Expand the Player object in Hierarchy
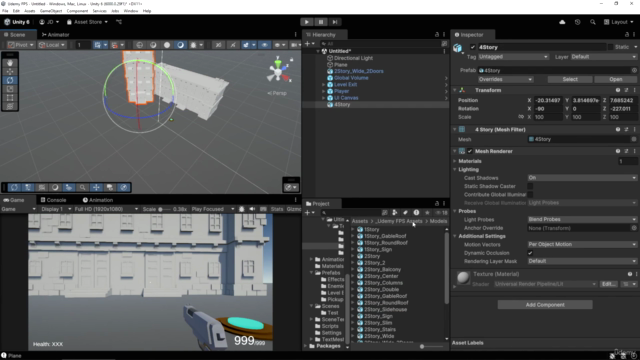The width and height of the screenshot is (640, 360). 324,91
